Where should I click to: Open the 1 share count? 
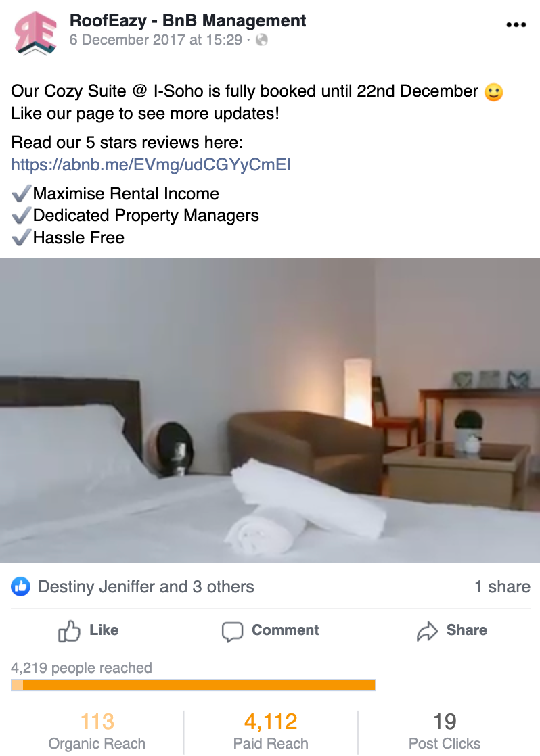click(502, 587)
